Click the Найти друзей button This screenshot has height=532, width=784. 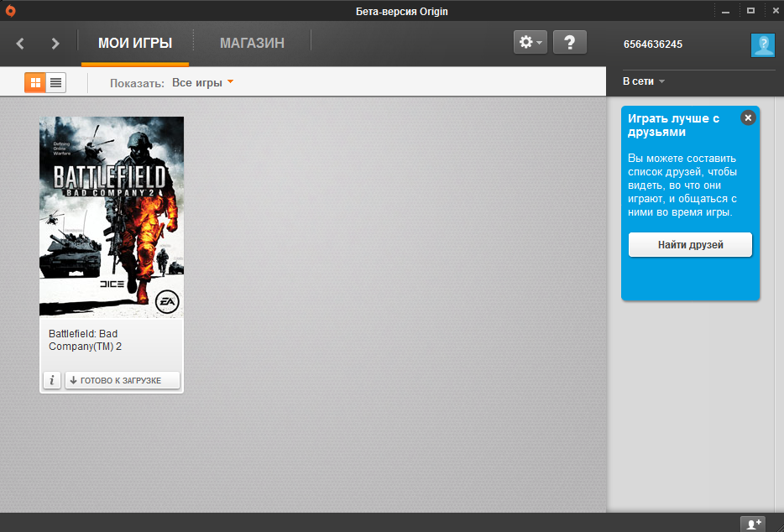click(x=690, y=245)
